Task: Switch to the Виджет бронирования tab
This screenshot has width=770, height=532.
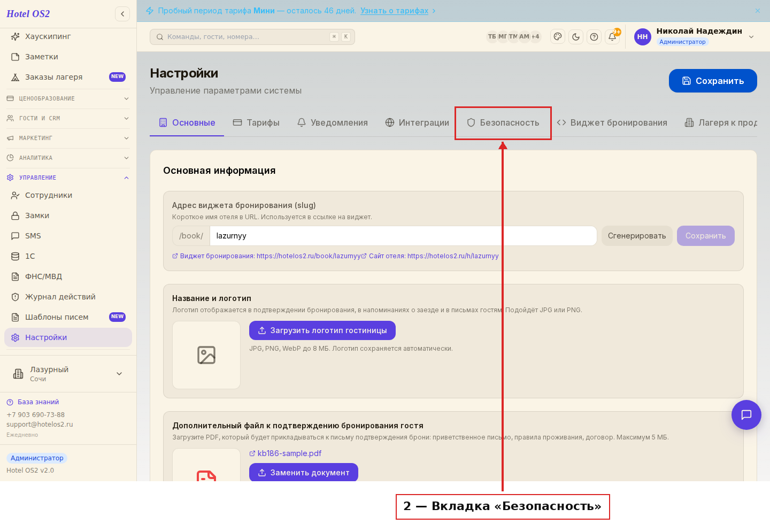Action: [612, 122]
